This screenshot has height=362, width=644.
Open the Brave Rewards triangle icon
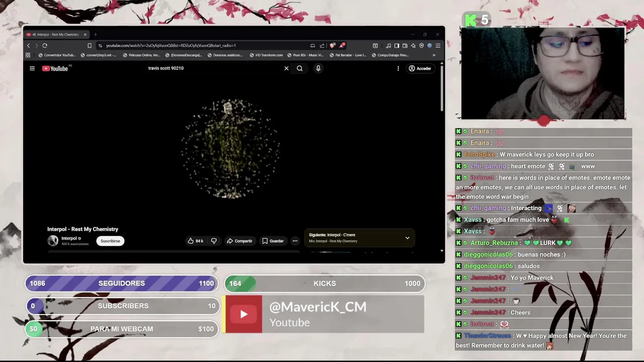(342, 46)
